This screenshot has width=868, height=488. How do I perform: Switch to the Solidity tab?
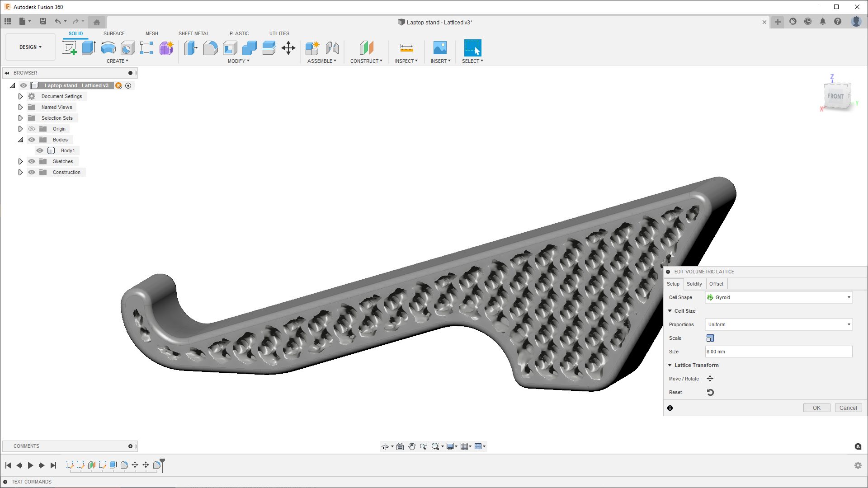pos(694,284)
